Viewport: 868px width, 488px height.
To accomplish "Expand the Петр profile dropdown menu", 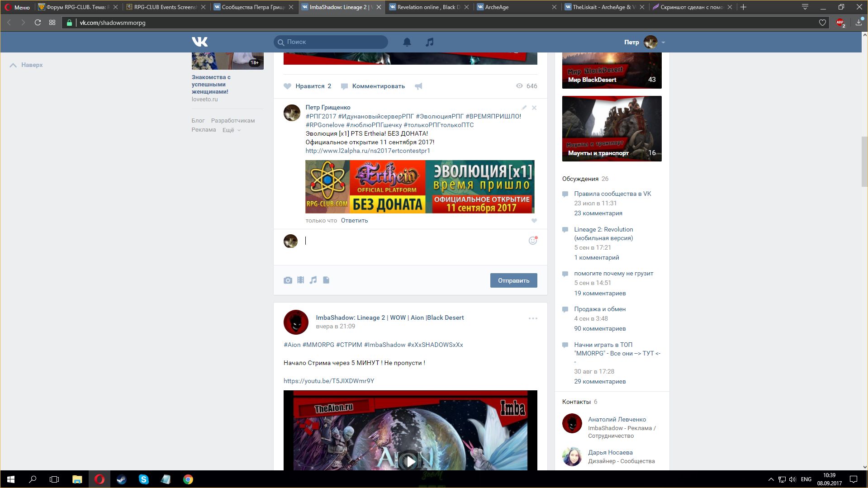I will coord(663,43).
